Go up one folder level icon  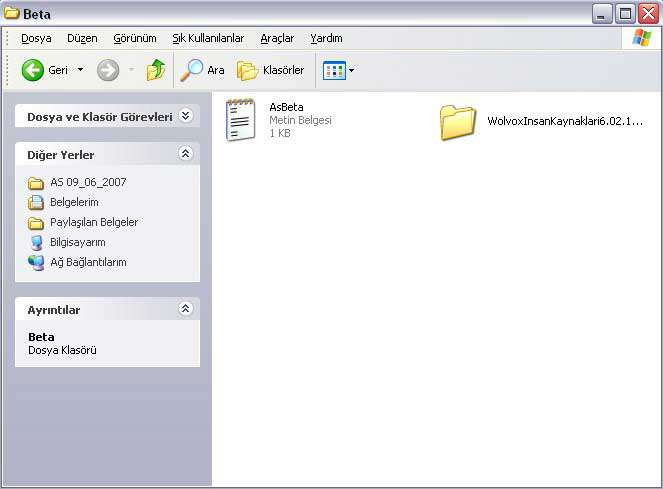pos(156,70)
